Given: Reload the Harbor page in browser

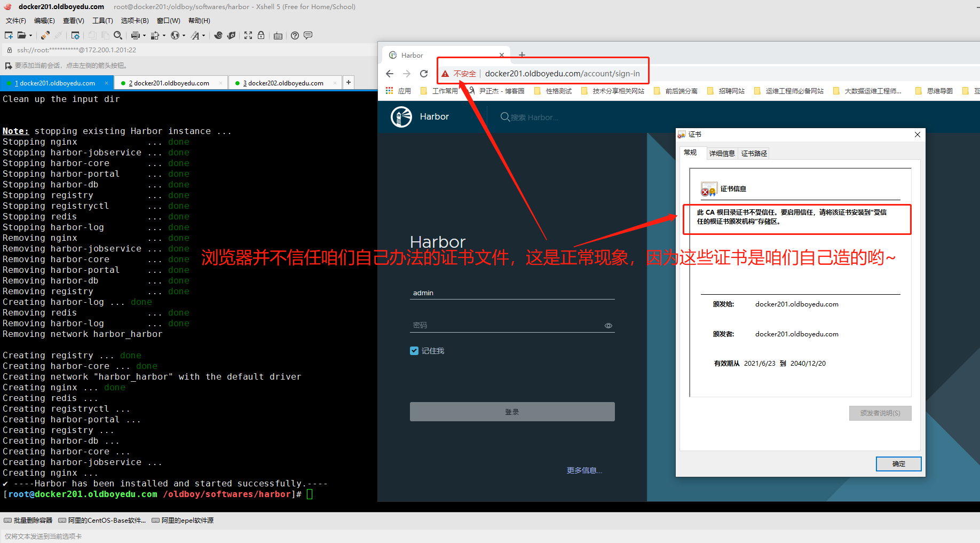Looking at the screenshot, I should [424, 74].
